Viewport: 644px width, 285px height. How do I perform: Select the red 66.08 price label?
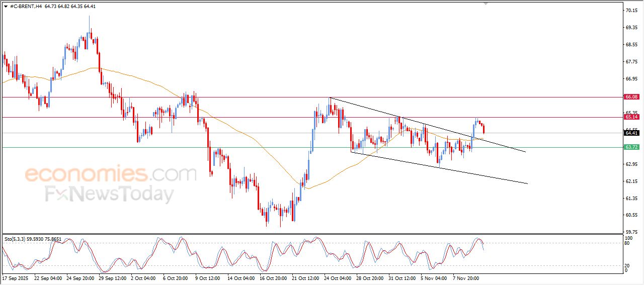click(x=631, y=97)
